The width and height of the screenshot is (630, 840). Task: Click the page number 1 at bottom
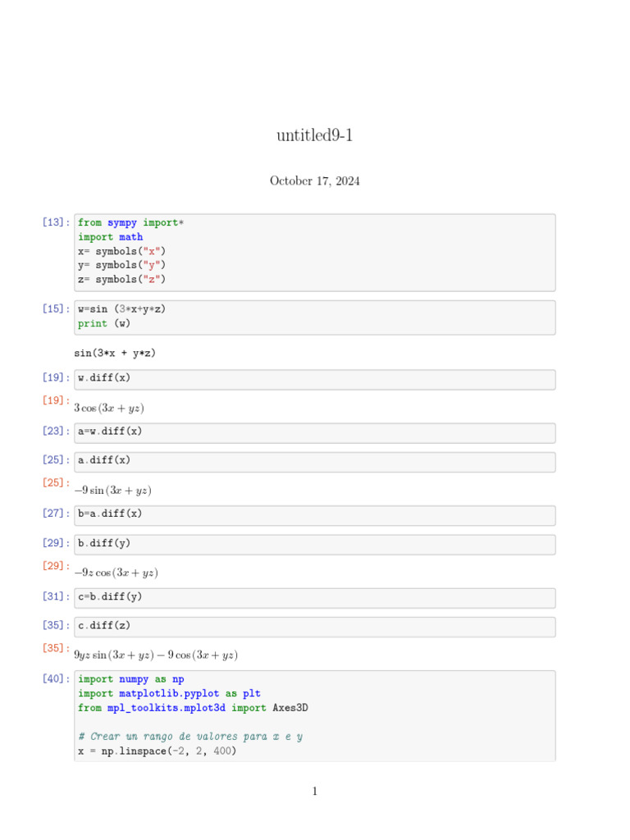314,792
